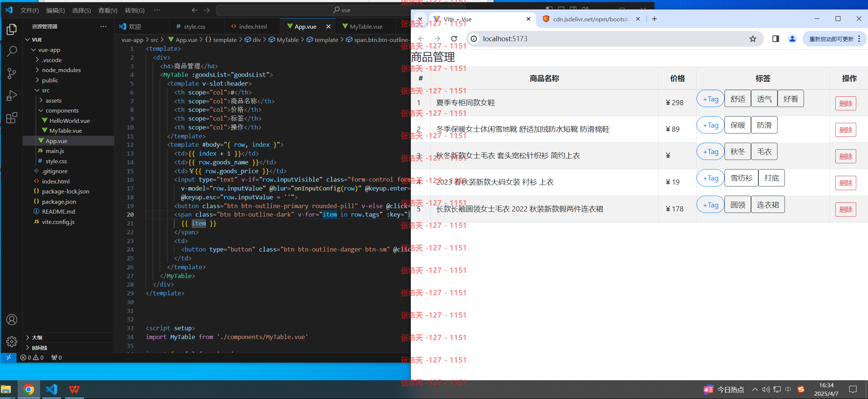868x399 pixels.
Task: Open HelloWorld.vue in the file tree
Action: tap(68, 121)
